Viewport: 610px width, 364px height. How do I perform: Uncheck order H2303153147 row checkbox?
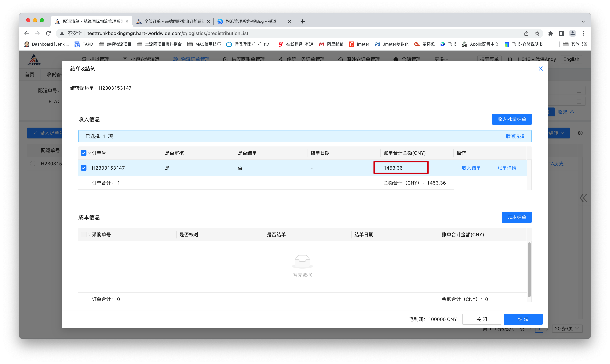[x=84, y=168]
